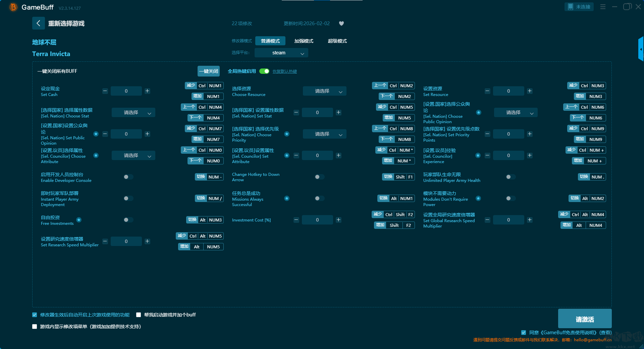The image size is (644, 349).
Task: Select 普通模式 normal mode tab
Action: (270, 41)
